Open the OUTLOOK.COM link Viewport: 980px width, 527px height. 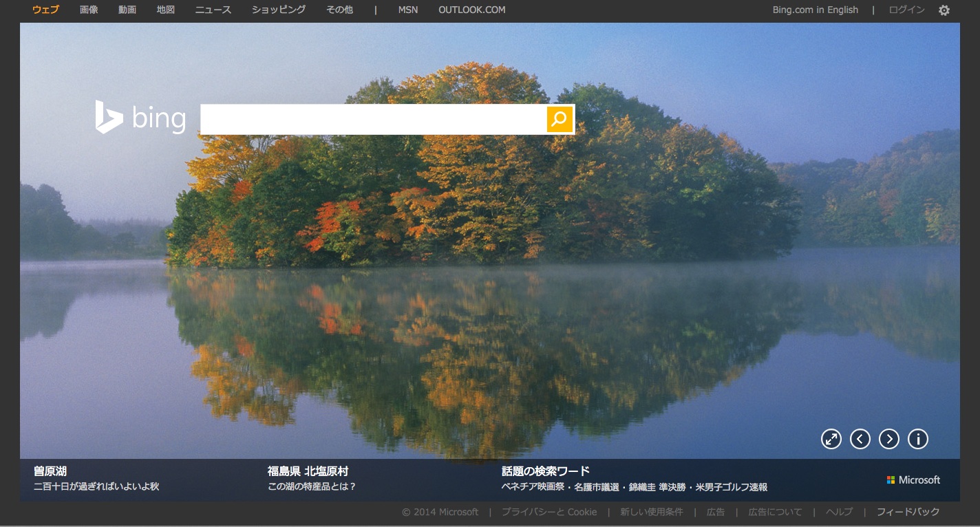click(471, 10)
